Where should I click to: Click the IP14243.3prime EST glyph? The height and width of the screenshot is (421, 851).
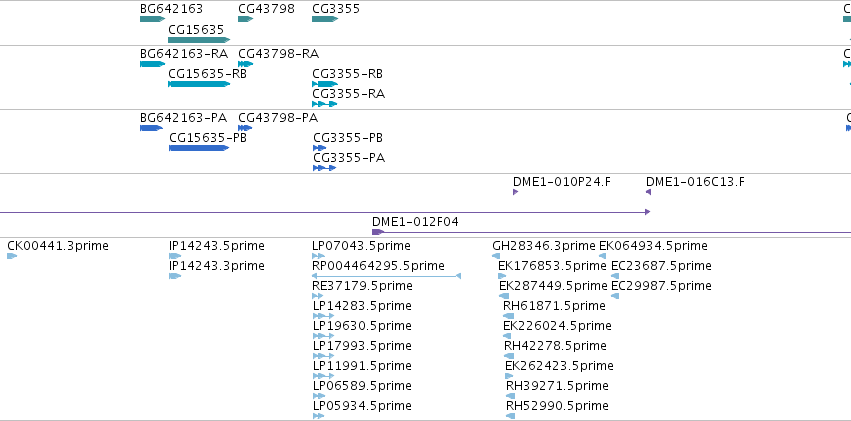175,276
